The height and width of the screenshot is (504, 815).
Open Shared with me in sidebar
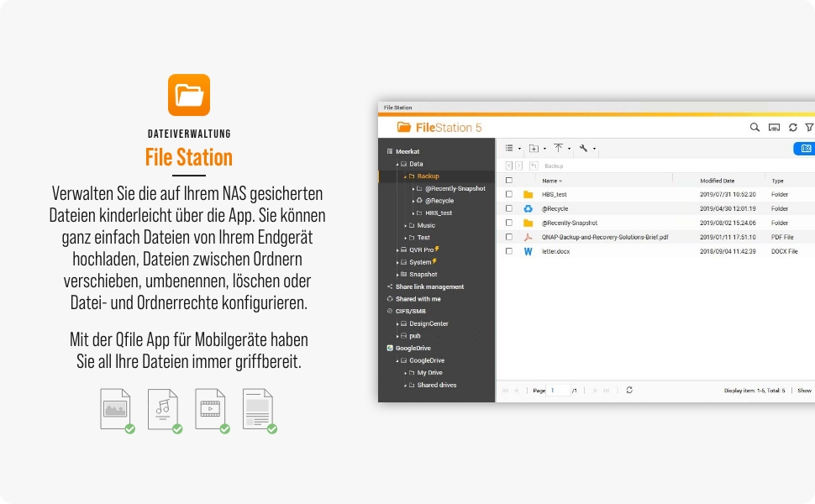[418, 299]
